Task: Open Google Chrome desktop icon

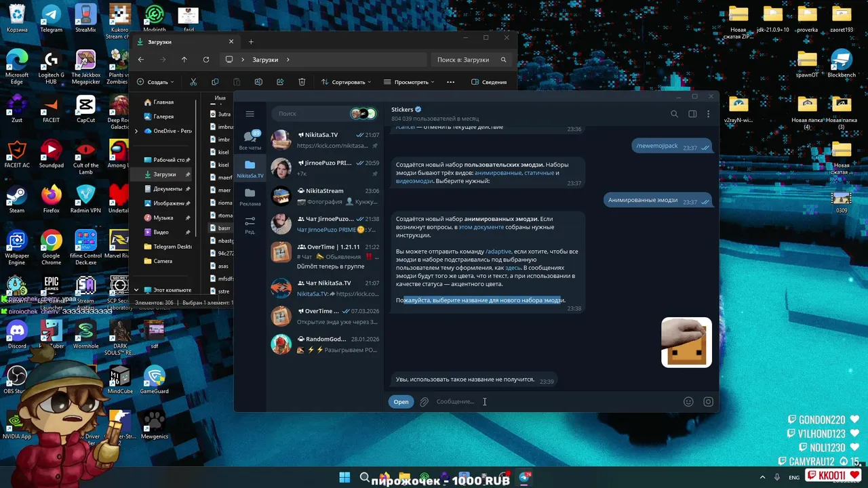Action: (x=51, y=245)
